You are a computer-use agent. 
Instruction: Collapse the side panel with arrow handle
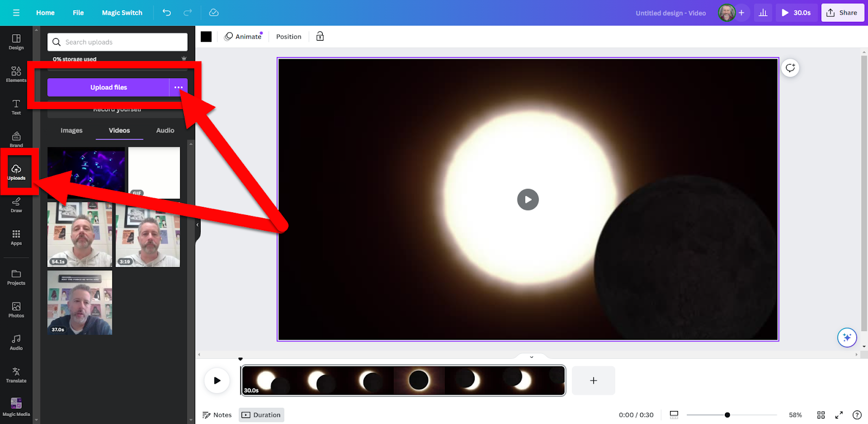pos(197,225)
